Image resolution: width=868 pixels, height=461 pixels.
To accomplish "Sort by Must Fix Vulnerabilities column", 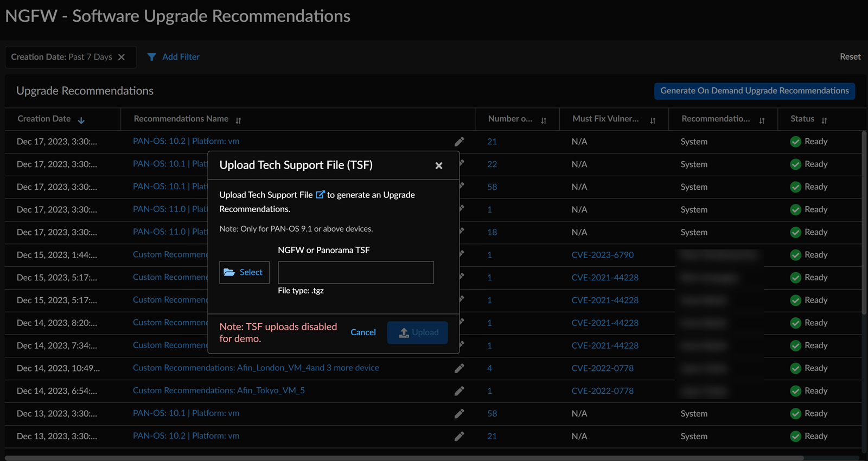I will click(653, 120).
